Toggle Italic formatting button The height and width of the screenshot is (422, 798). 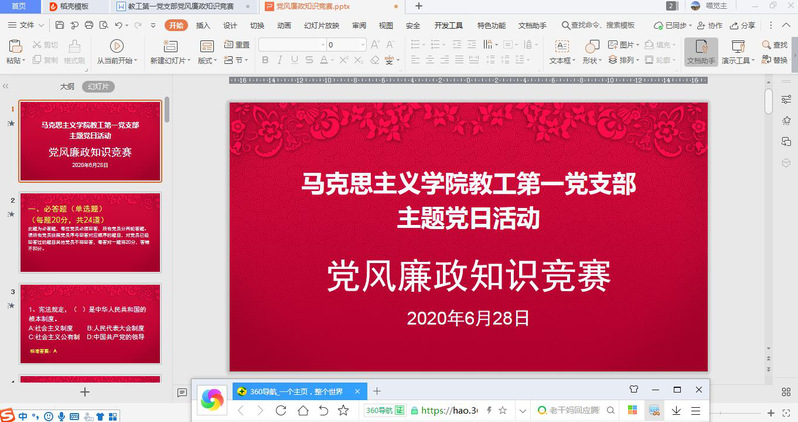click(x=282, y=62)
